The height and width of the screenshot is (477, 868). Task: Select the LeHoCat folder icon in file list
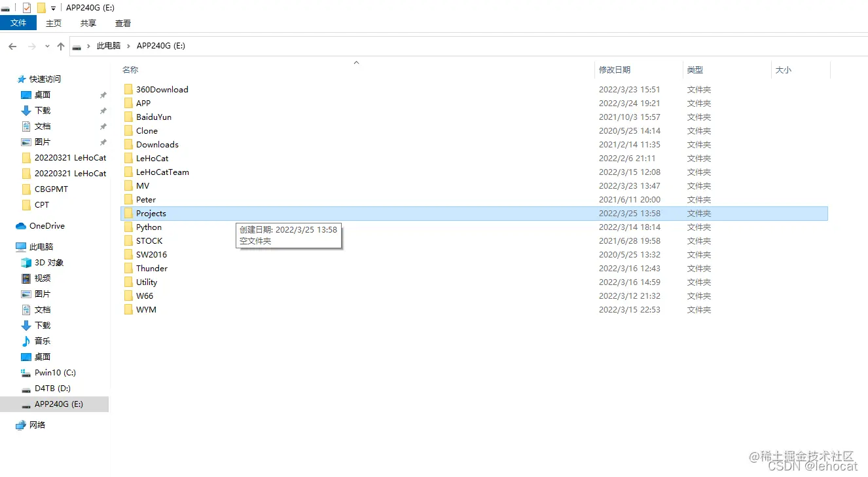(128, 158)
